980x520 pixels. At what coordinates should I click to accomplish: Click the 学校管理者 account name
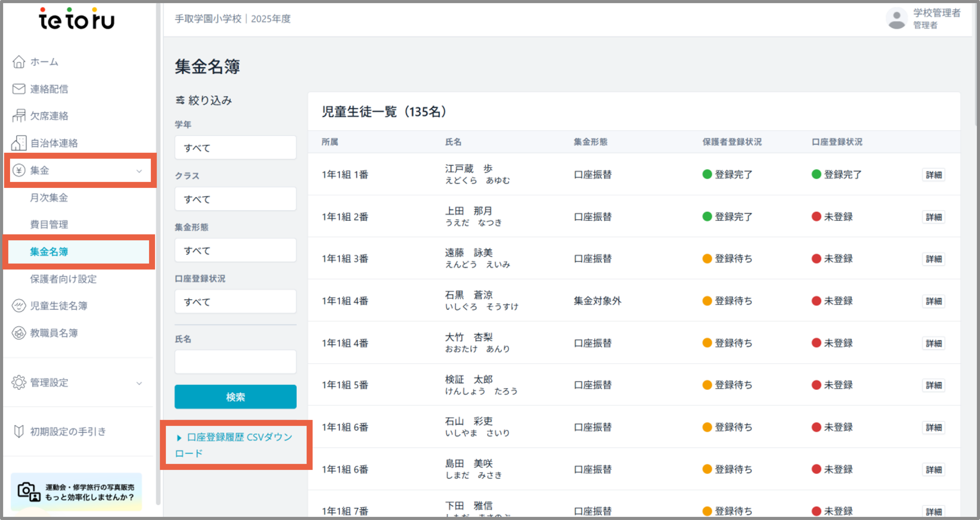[937, 13]
